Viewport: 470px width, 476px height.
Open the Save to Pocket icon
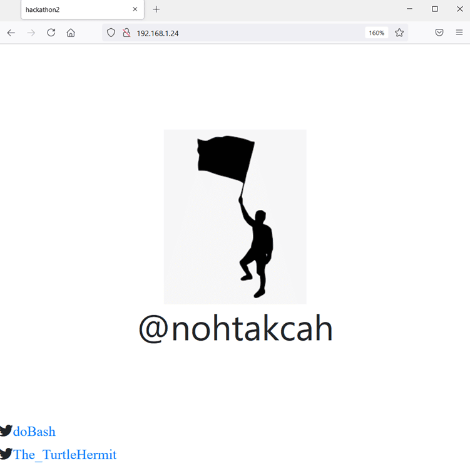439,33
